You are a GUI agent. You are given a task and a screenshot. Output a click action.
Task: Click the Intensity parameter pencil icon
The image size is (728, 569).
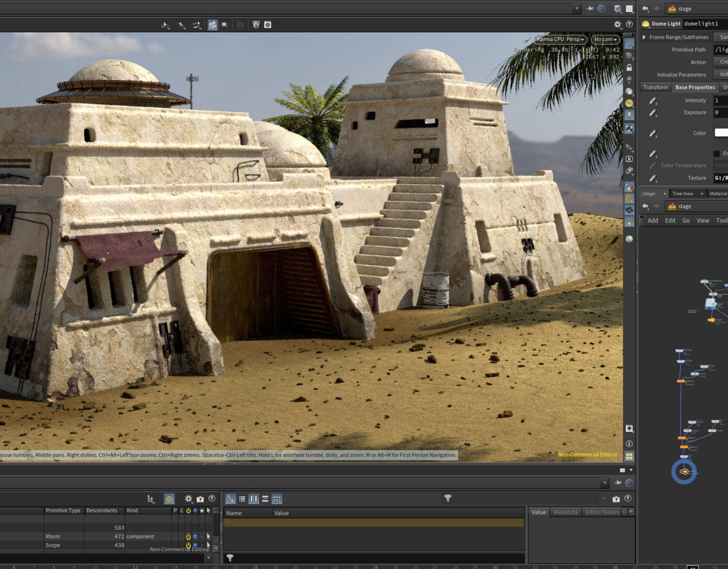[653, 100]
